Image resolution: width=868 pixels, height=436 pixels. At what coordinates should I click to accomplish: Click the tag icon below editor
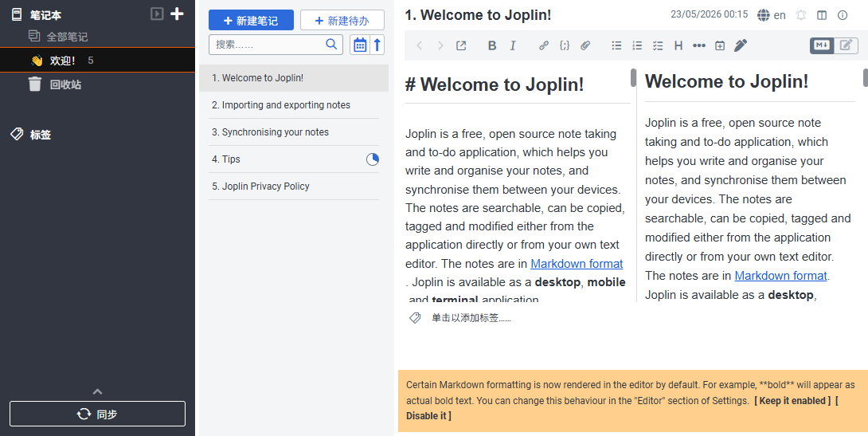415,318
